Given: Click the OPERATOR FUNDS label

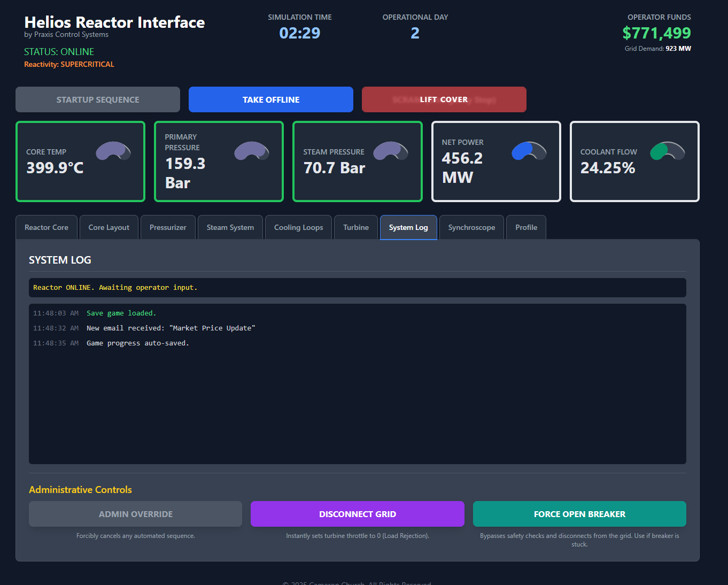Looking at the screenshot, I should point(659,17).
